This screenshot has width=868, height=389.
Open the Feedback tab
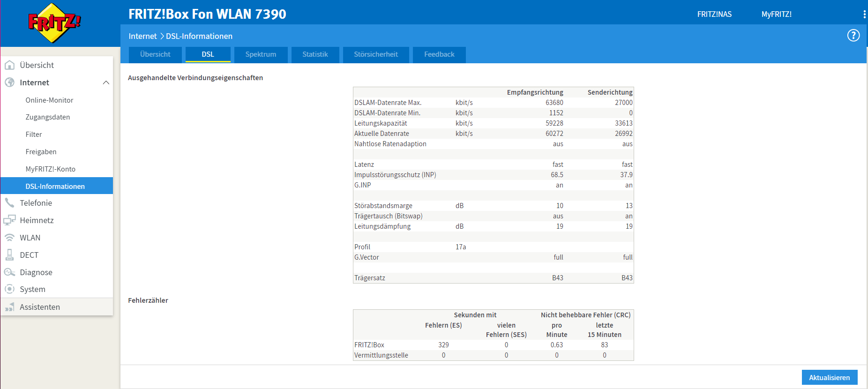439,54
